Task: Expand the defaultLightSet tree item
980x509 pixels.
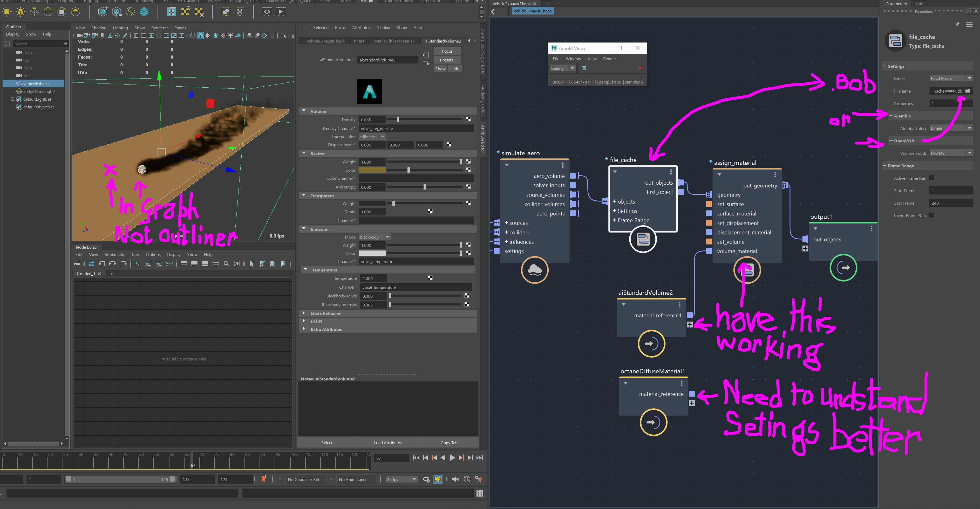Action: [12, 99]
